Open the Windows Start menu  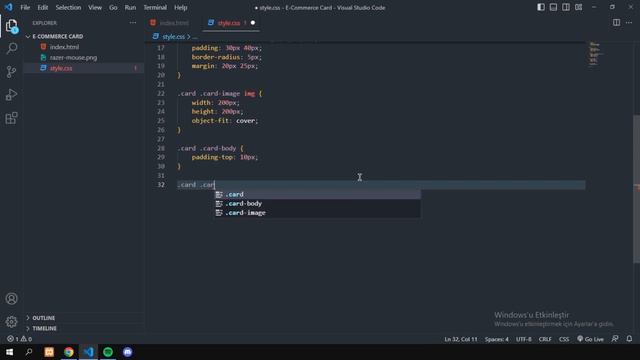point(9,352)
